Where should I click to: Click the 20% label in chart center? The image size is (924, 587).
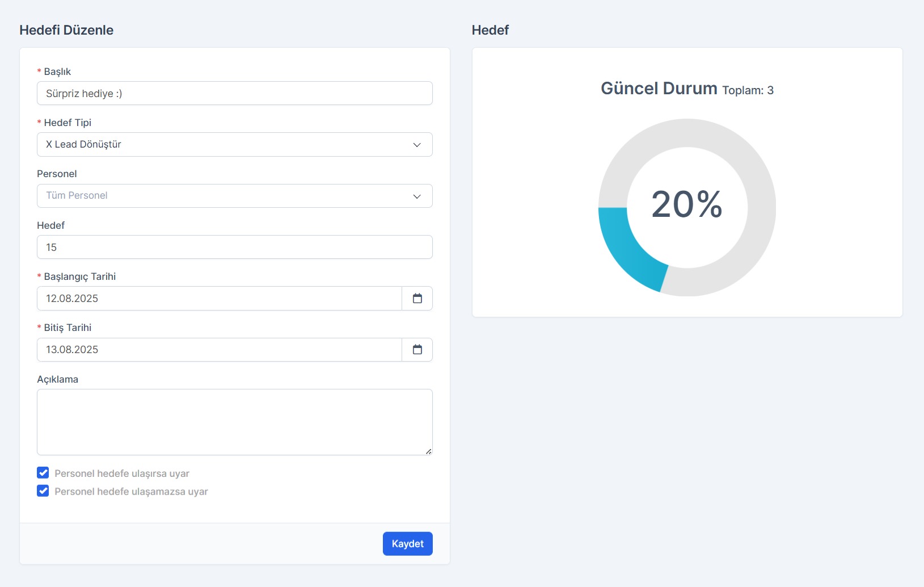pos(686,204)
